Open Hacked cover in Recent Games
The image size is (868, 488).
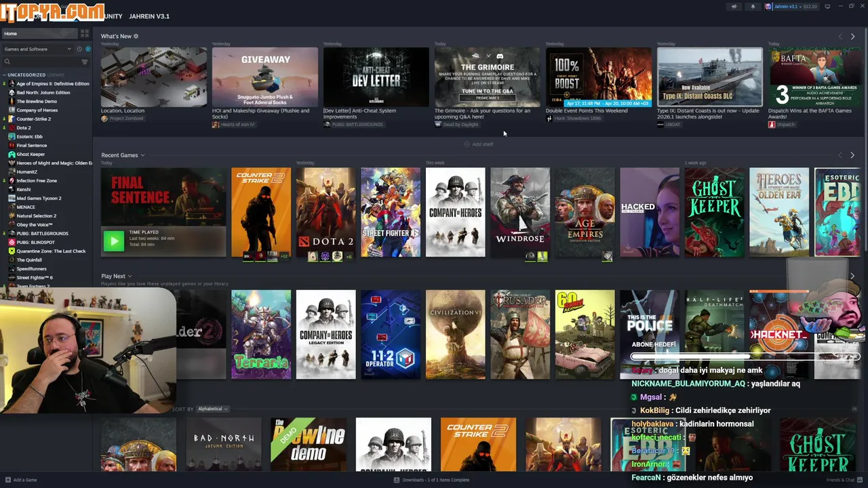point(650,212)
